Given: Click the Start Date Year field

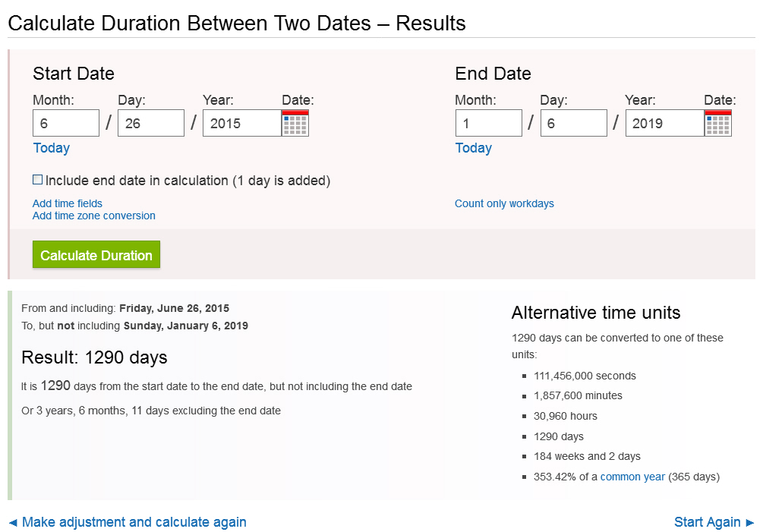Looking at the screenshot, I should tap(241, 123).
